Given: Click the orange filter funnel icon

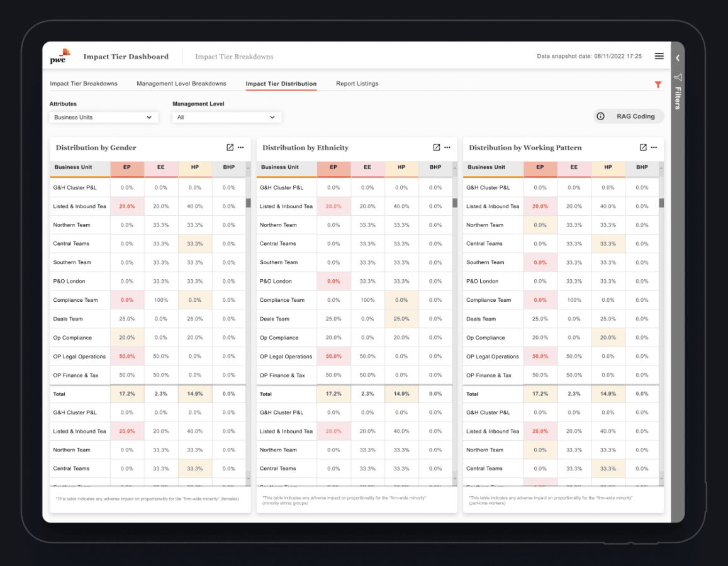Looking at the screenshot, I should click(658, 84).
